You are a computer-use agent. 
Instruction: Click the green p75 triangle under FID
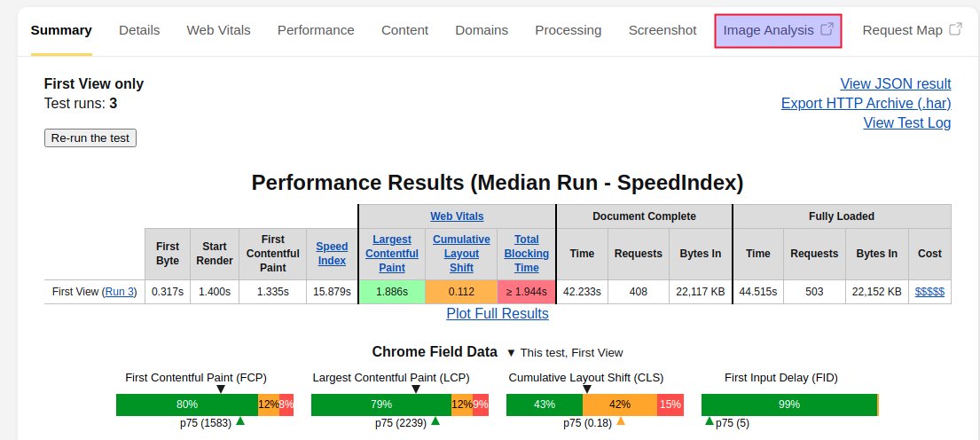(x=710, y=421)
